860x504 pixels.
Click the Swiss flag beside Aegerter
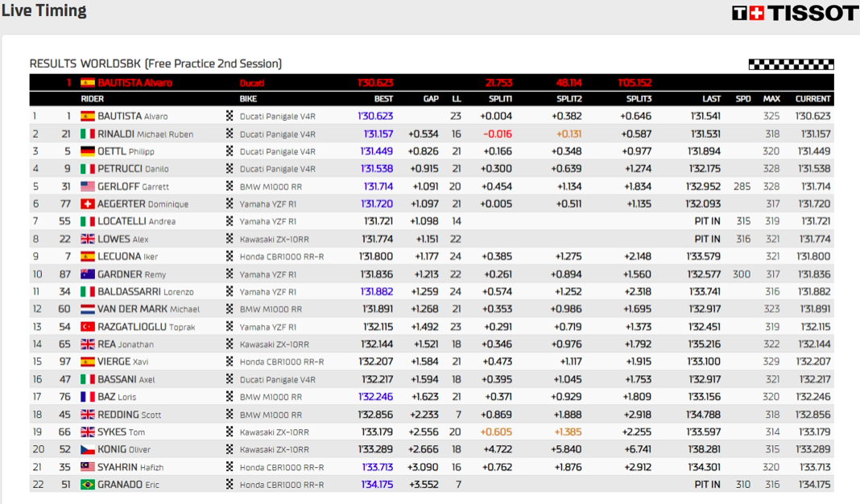88,204
